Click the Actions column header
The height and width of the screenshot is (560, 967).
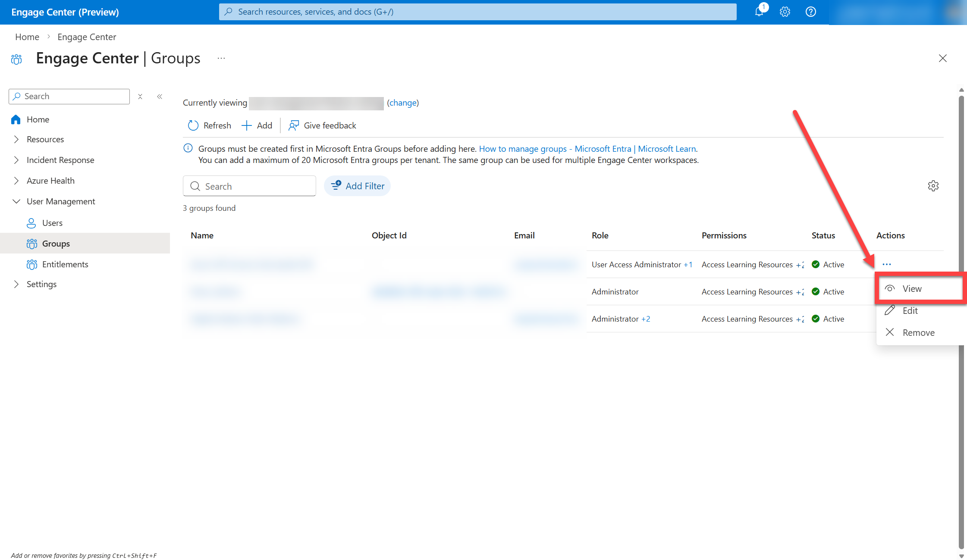click(891, 235)
